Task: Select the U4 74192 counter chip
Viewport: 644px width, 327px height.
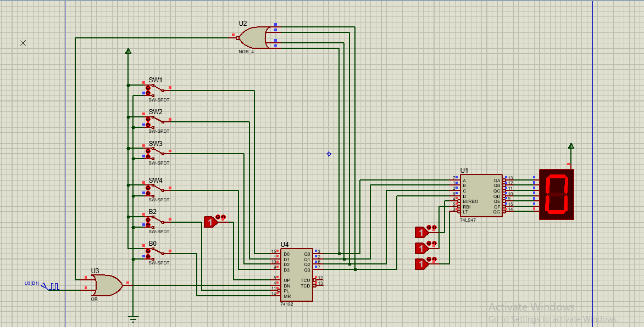Action: (297, 274)
